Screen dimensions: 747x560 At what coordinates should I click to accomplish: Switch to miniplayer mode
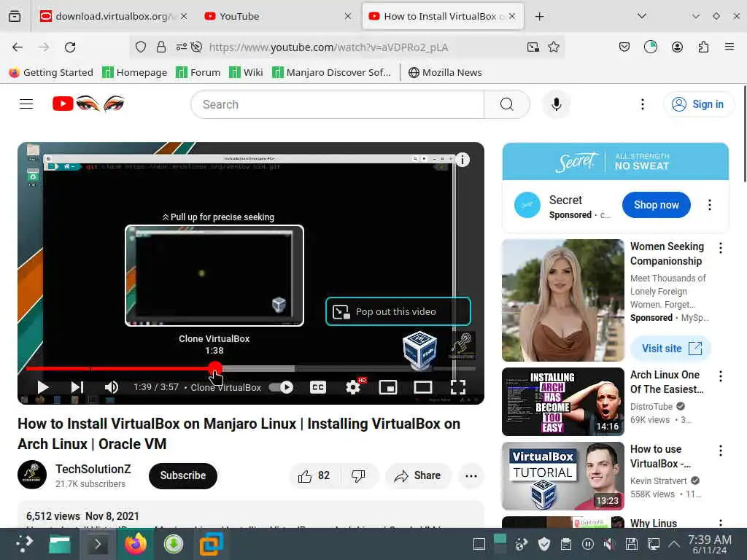tap(388, 387)
